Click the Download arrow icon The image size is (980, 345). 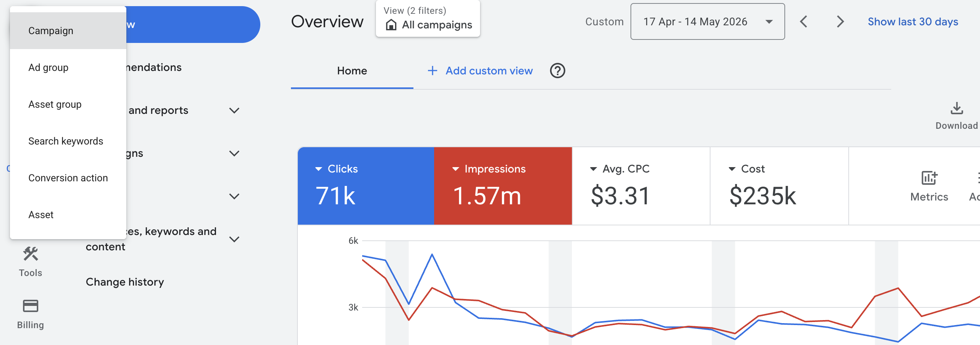click(x=957, y=108)
